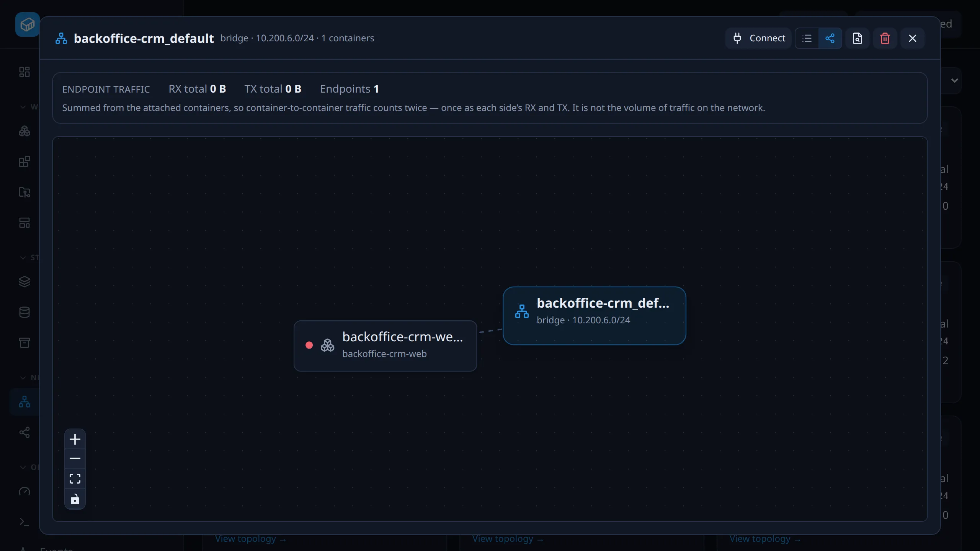Select the backoffice-crm-web container node
This screenshot has width=980, height=551.
[385, 346]
